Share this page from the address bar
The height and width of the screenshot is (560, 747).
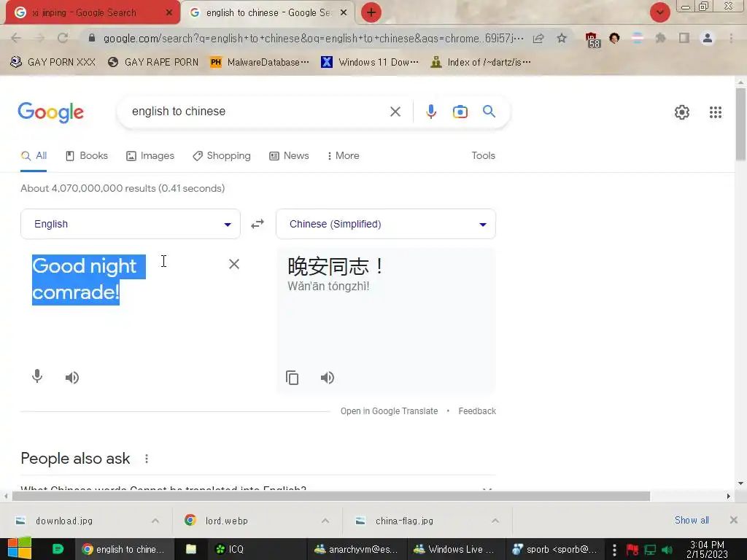538,38
